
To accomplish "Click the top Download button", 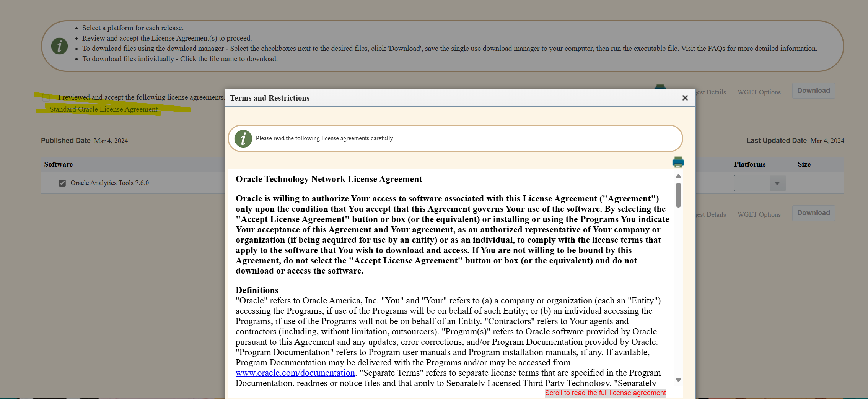I will 813,91.
